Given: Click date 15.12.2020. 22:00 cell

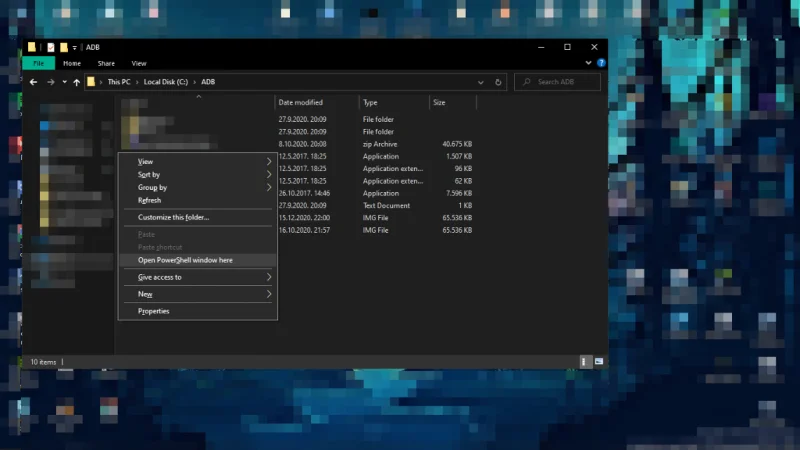Looking at the screenshot, I should click(x=304, y=218).
